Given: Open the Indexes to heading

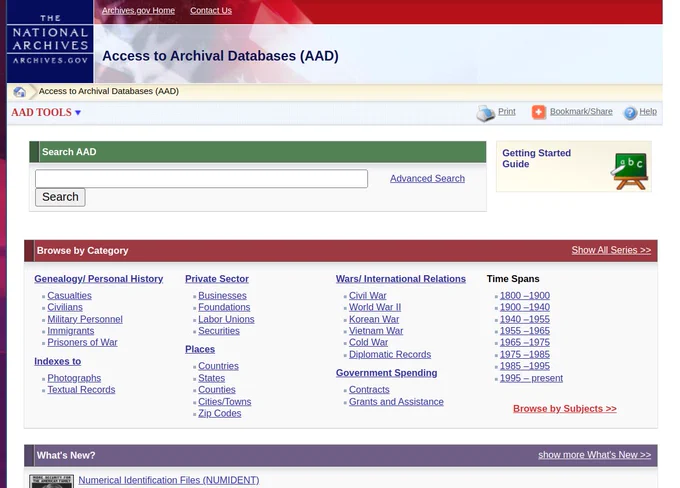Looking at the screenshot, I should (x=58, y=361).
